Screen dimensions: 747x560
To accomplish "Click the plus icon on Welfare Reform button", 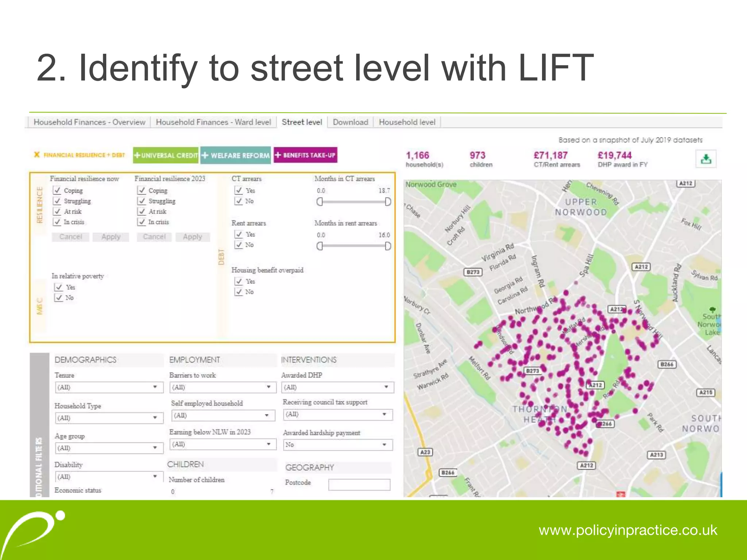I will pos(205,155).
